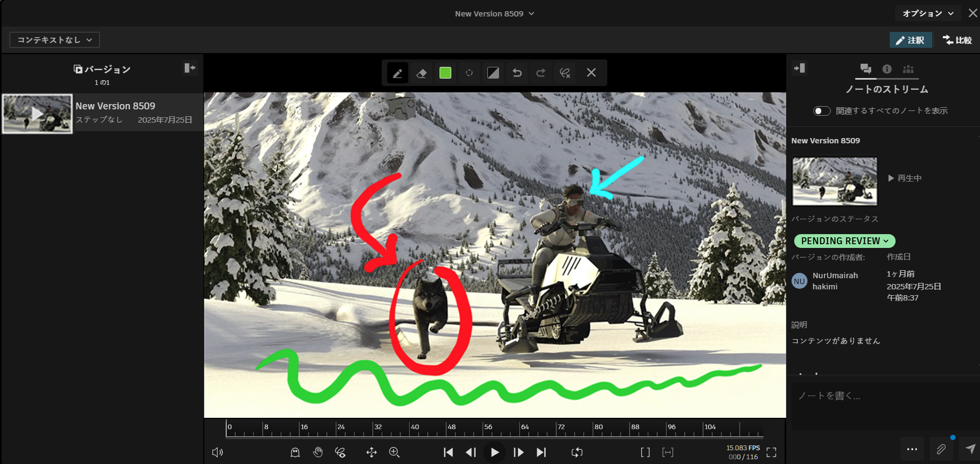
Task: Click the version thumbnail in notes panel
Action: [835, 181]
